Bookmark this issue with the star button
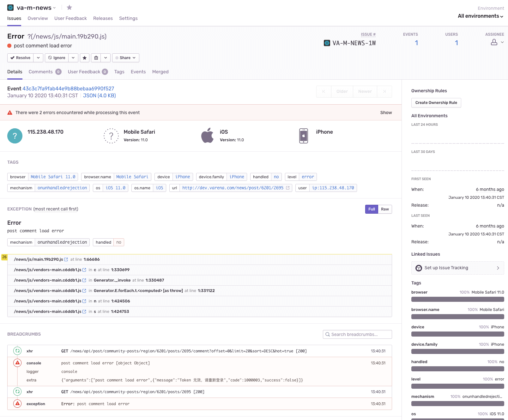The height and width of the screenshot is (420, 508). (84, 58)
